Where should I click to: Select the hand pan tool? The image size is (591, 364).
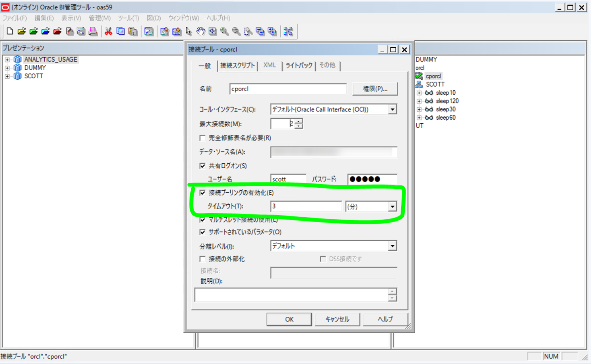tap(200, 31)
